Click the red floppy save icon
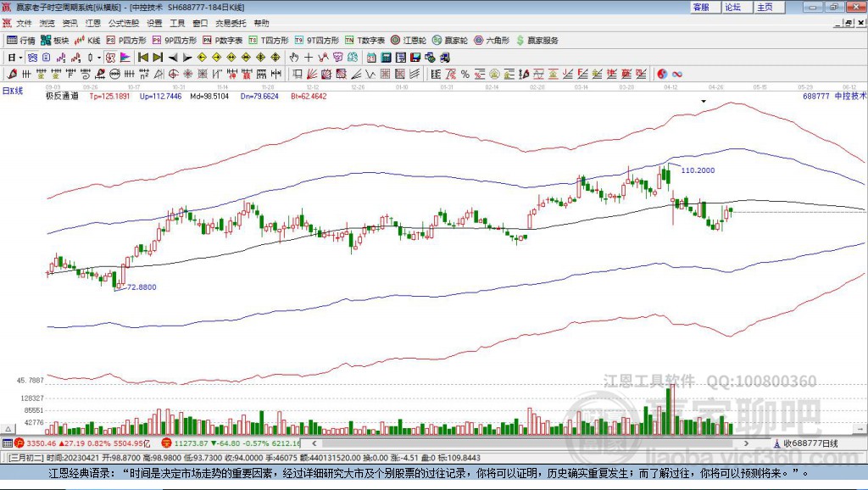This screenshot has width=868, height=490. [415, 57]
